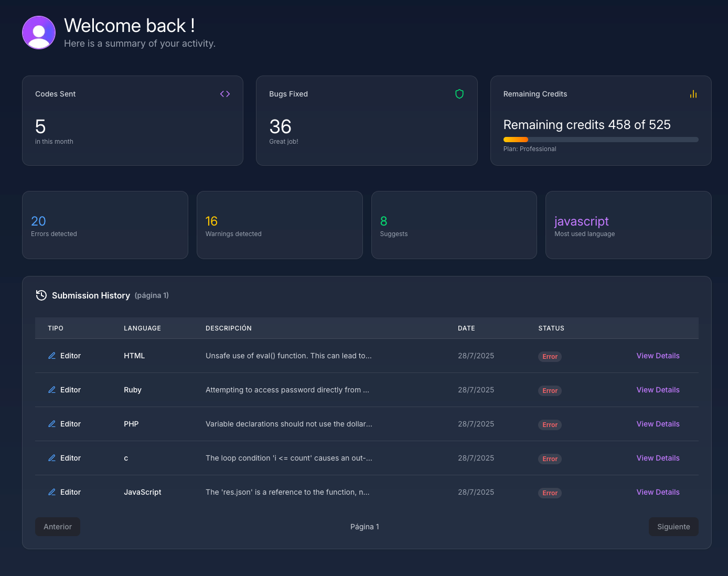Click the pencil Editor icon in HTML row
Image resolution: width=728 pixels, height=576 pixels.
tap(52, 356)
